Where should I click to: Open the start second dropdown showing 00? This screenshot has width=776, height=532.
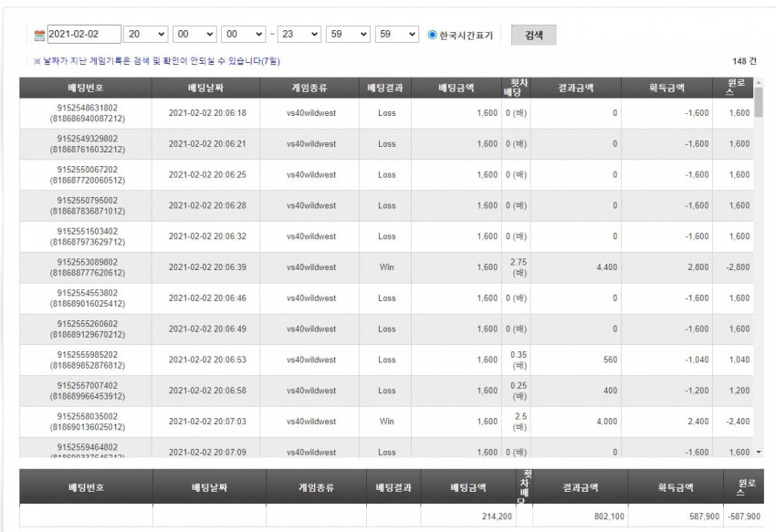pyautogui.click(x=244, y=34)
